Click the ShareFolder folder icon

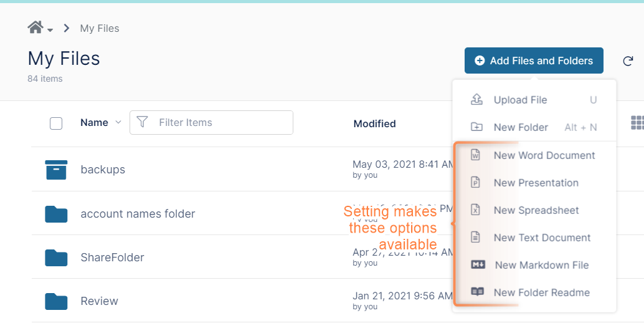56,258
